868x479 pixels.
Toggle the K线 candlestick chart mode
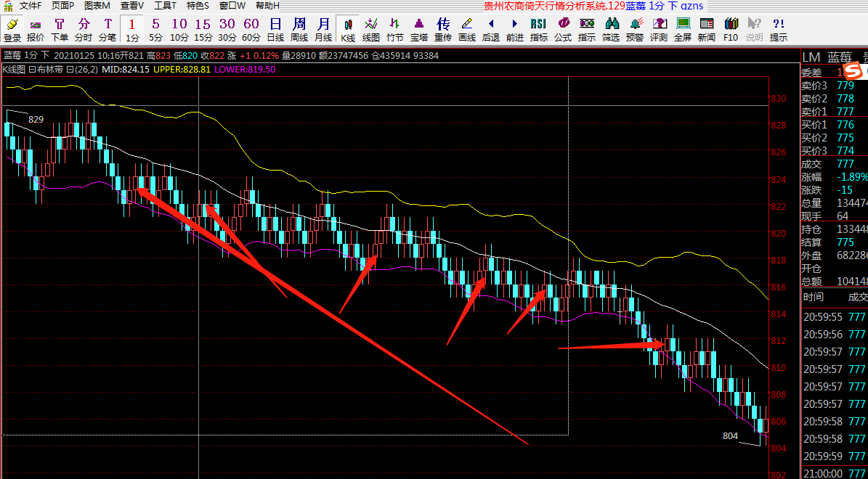[348, 30]
